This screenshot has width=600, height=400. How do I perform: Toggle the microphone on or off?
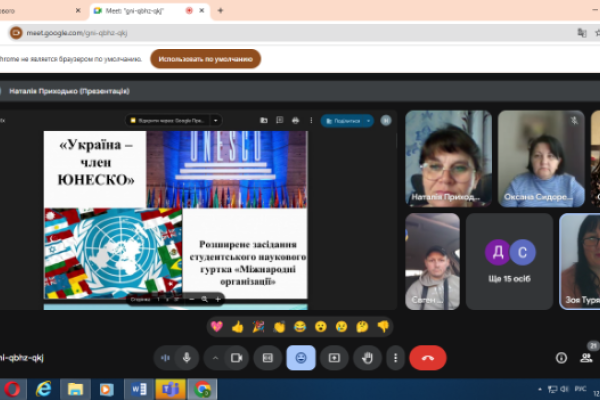[186, 357]
